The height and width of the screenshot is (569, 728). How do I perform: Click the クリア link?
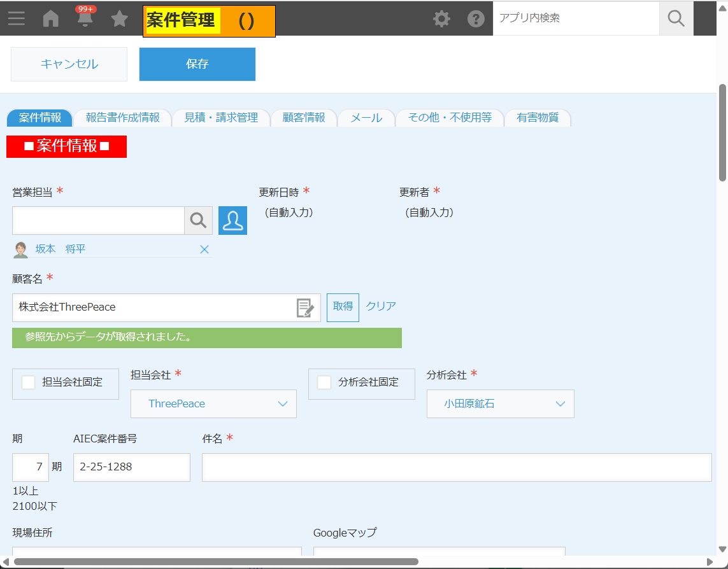coord(381,306)
